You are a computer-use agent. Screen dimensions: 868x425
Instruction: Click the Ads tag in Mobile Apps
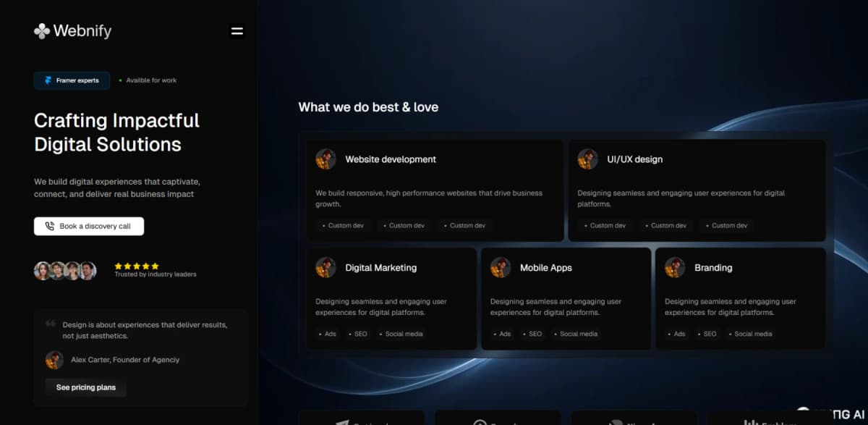pos(503,334)
